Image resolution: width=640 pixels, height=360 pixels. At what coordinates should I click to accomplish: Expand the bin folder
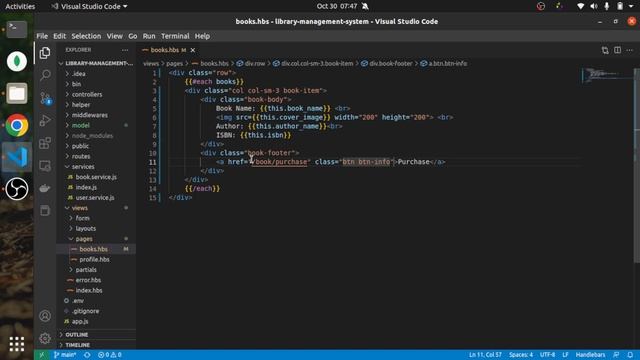96,84
